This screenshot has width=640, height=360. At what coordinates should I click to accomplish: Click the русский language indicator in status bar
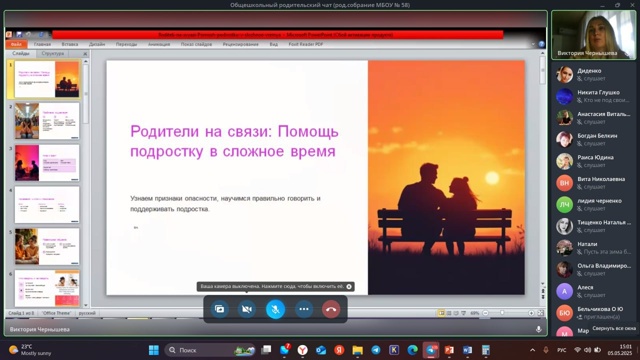point(87,313)
